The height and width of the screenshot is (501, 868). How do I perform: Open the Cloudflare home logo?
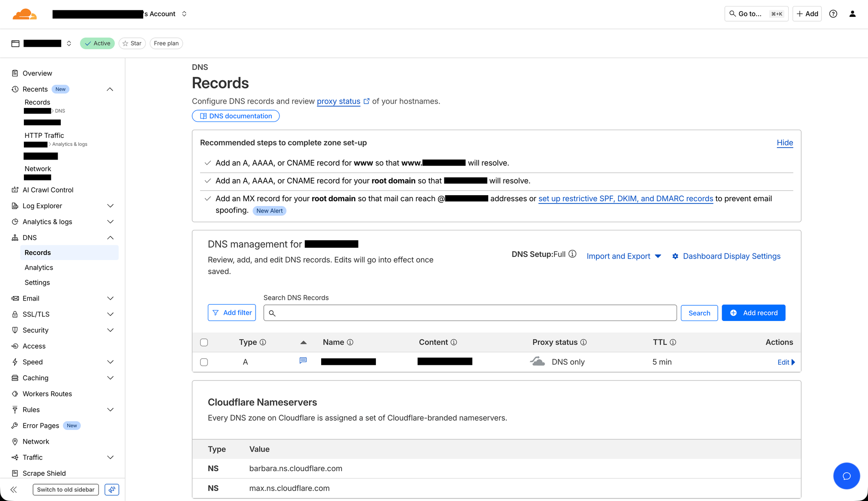coord(25,13)
